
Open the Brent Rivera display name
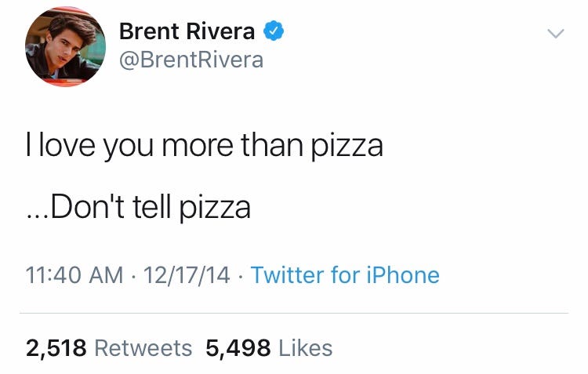[187, 31]
